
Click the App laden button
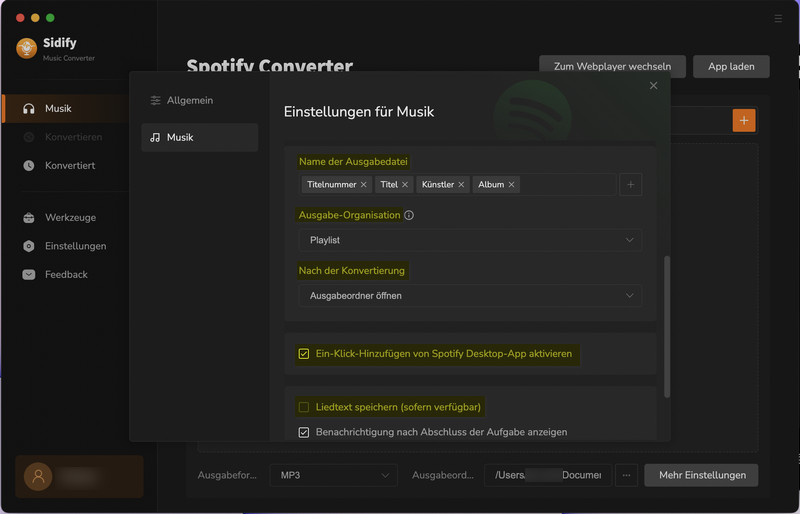(x=731, y=66)
